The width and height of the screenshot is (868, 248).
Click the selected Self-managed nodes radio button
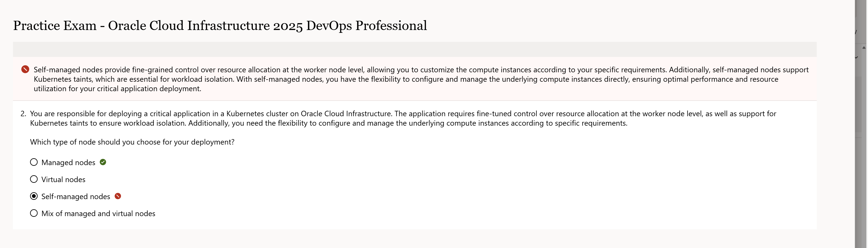pos(34,196)
